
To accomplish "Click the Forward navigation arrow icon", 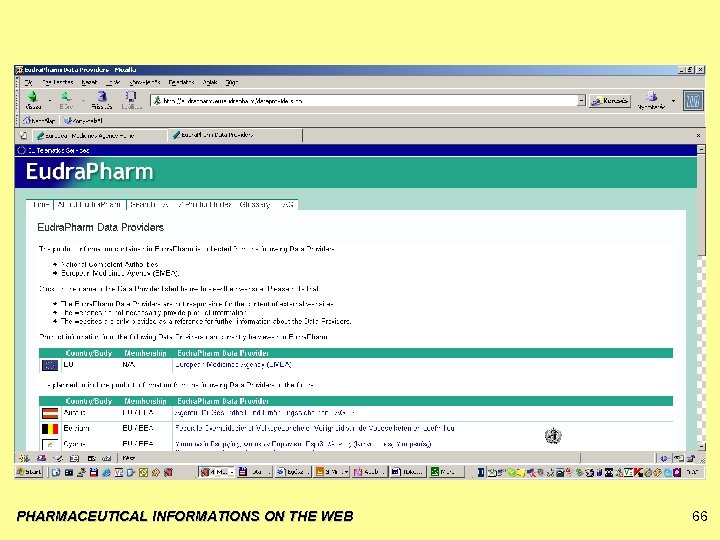I will [x=67, y=99].
